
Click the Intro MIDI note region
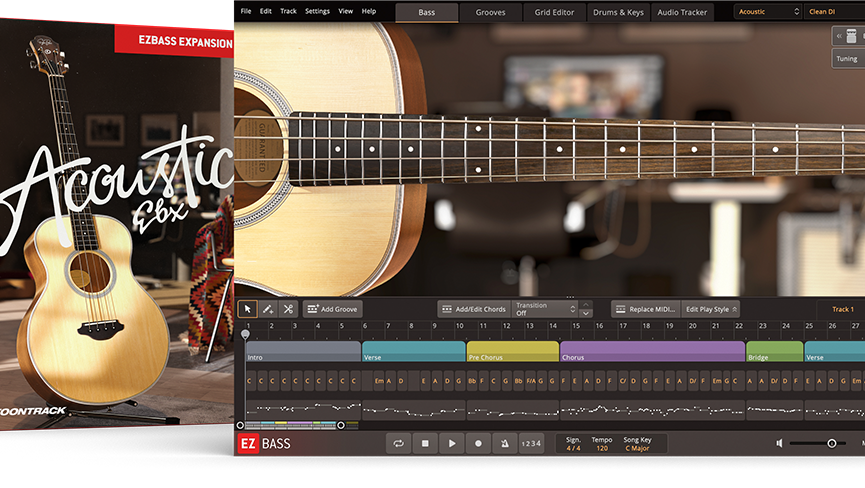tap(303, 409)
